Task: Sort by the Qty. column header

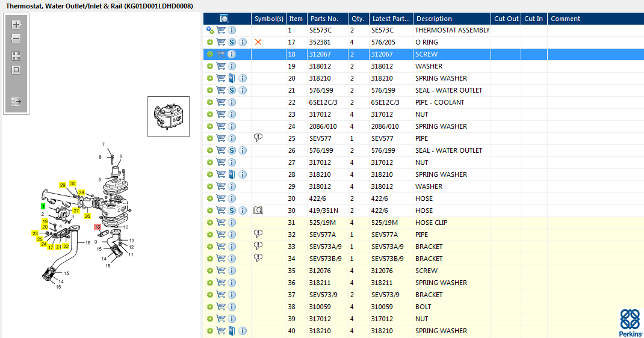Action: click(358, 19)
